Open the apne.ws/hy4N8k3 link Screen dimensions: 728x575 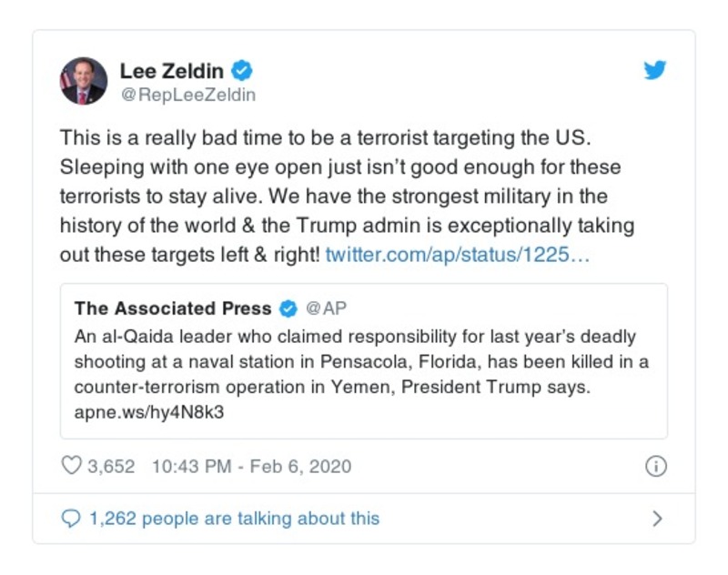(x=149, y=411)
